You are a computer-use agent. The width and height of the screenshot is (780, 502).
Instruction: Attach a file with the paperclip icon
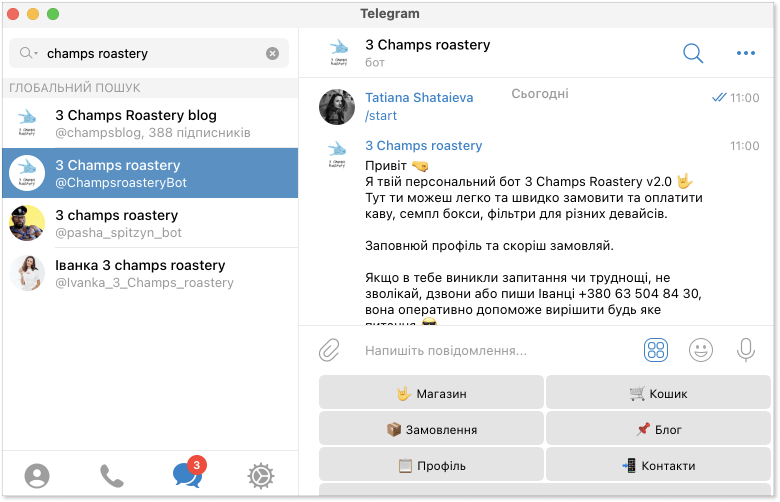[329, 350]
